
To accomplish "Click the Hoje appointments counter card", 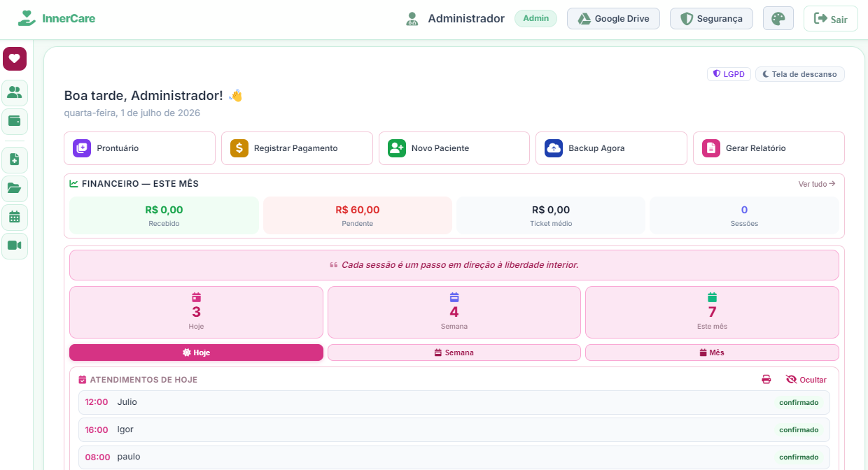I will (x=196, y=312).
